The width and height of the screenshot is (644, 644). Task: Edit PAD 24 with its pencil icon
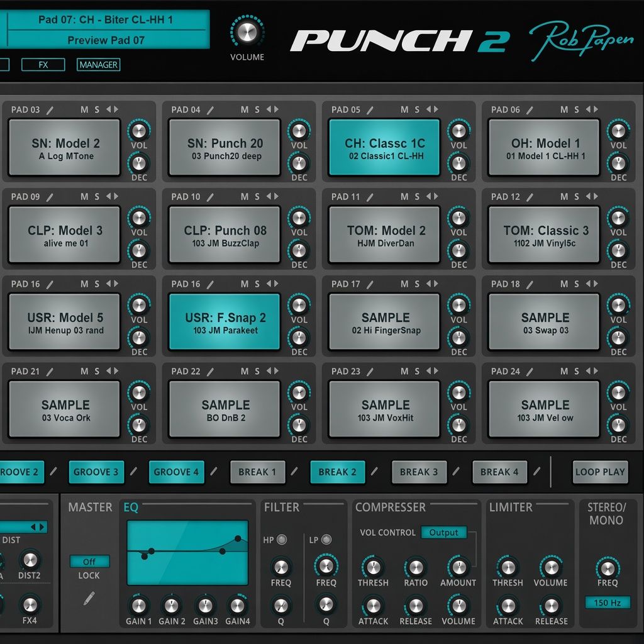(530, 372)
